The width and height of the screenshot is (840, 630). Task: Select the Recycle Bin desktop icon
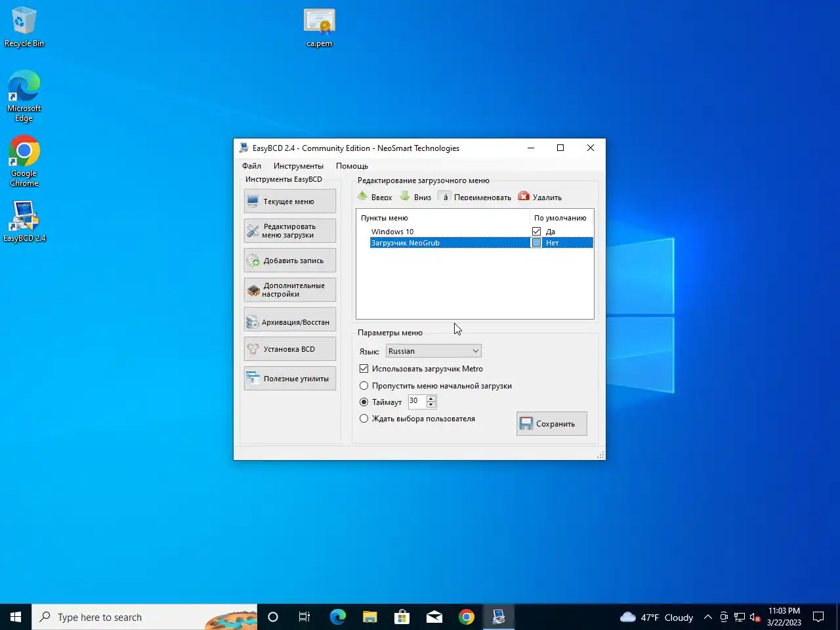(x=24, y=27)
